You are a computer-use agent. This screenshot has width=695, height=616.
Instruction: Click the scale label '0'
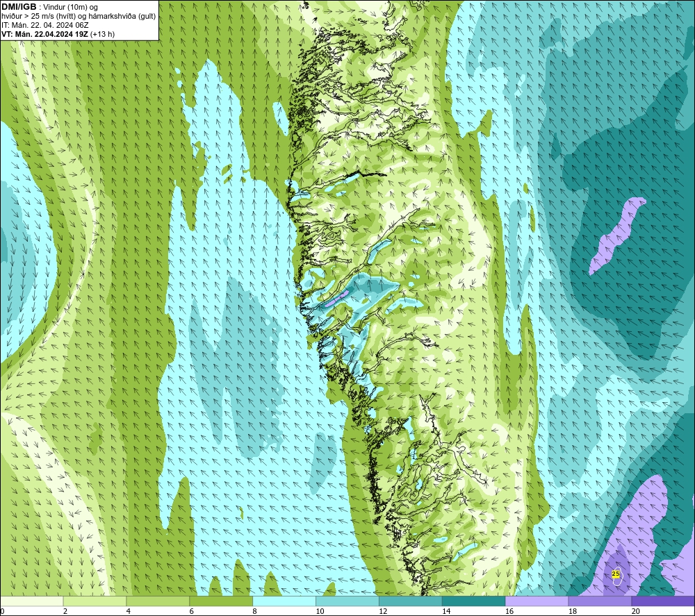[x=3, y=612]
